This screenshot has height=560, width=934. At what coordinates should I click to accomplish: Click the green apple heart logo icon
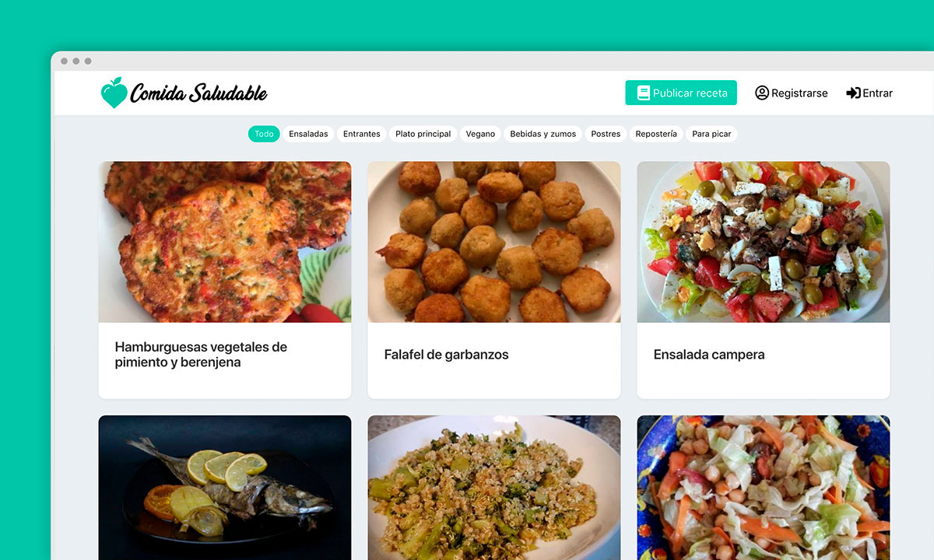(114, 93)
